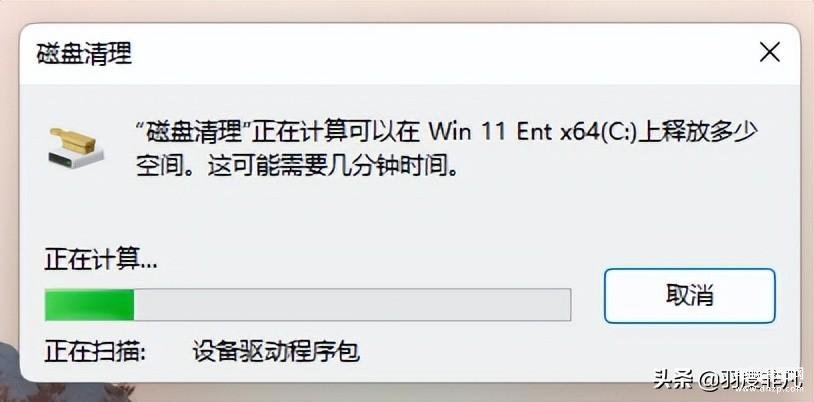The width and height of the screenshot is (814, 402).
Task: Select the 正在计算... status label
Action: point(101,260)
